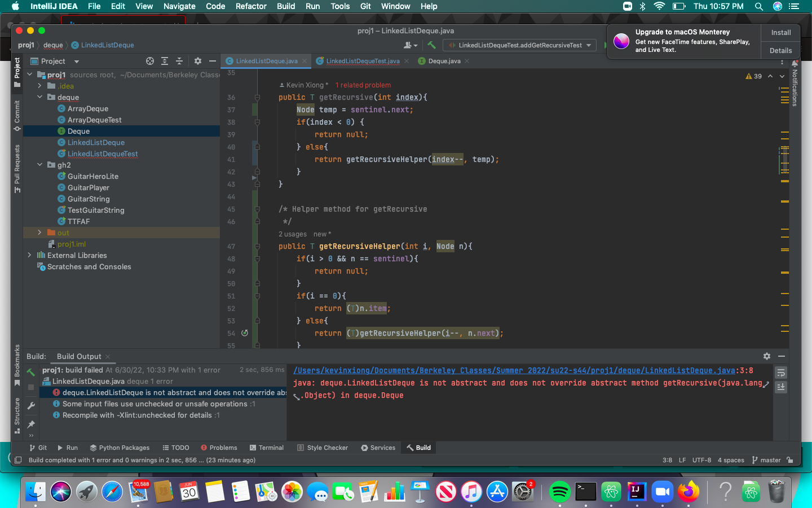Viewport: 812px width, 508px height.
Task: Select ArrayDequeTest in the project tree
Action: 94,120
